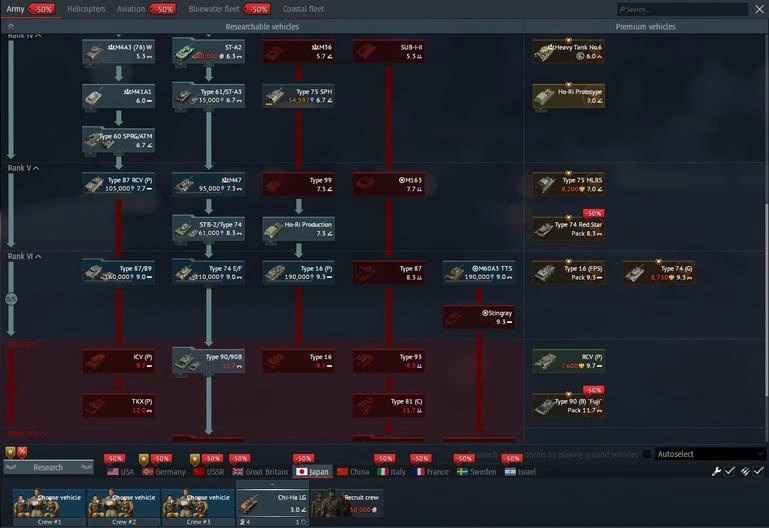Select the M60A3 TTS card

[479, 273]
